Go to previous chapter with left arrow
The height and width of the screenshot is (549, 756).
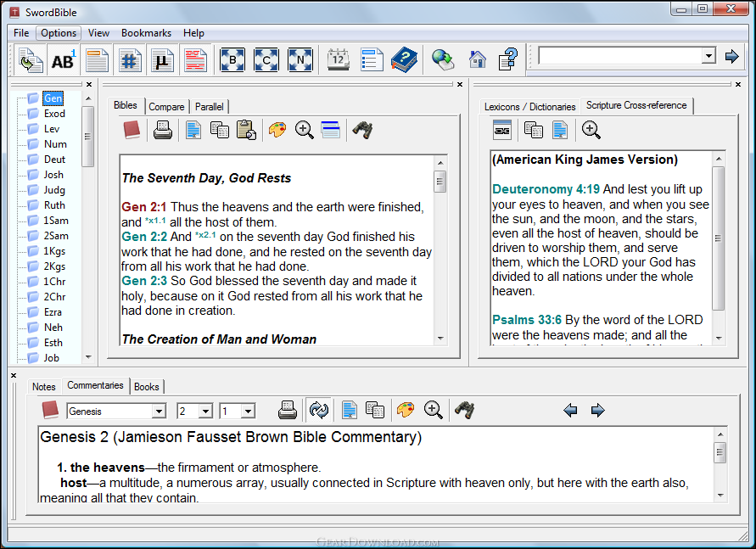click(570, 410)
